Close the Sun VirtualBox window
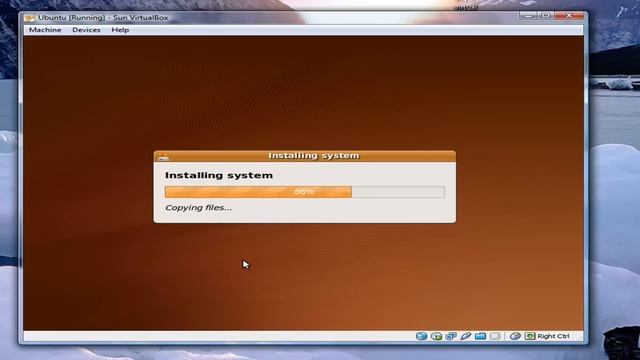The width and height of the screenshot is (640, 360). pos(569,16)
